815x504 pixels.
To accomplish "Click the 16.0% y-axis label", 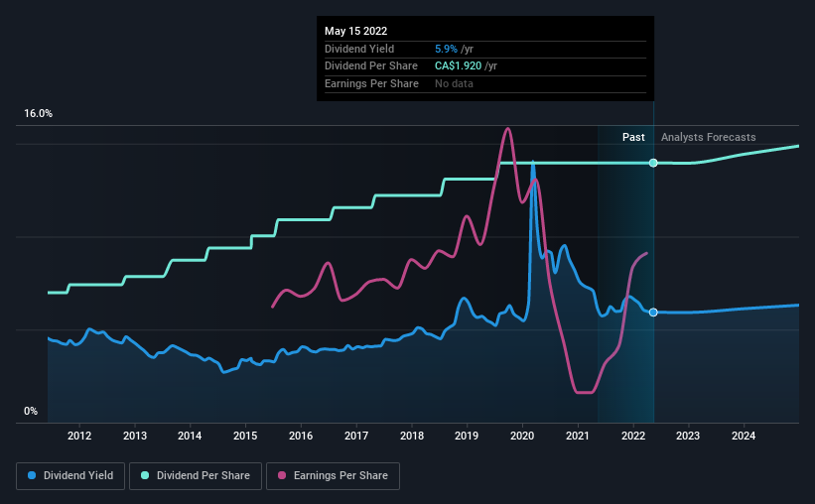I will (x=38, y=114).
